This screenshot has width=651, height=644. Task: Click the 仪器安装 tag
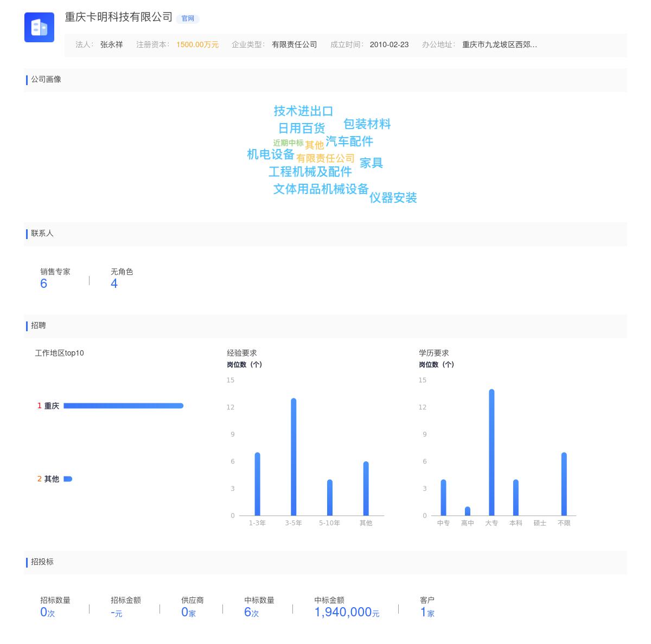pos(393,198)
